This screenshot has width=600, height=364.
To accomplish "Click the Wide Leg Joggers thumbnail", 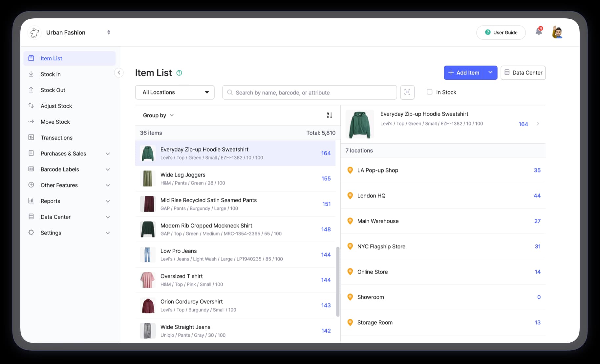I will (x=148, y=179).
